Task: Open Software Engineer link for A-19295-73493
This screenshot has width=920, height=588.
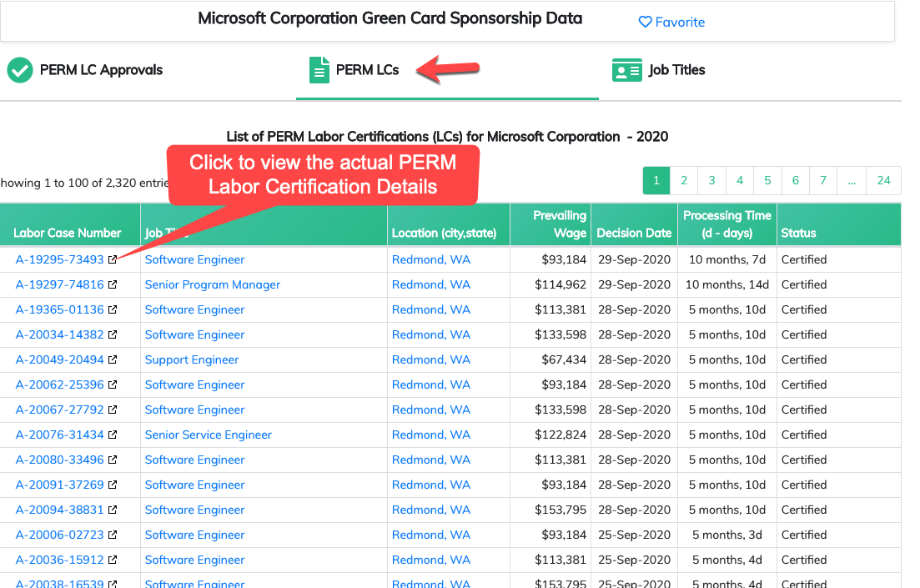Action: click(195, 259)
